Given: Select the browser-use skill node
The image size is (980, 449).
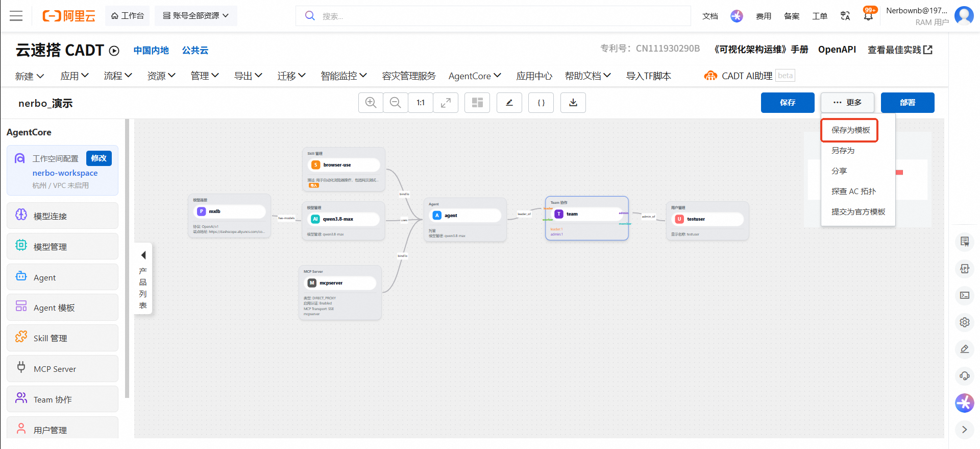Looking at the screenshot, I should [344, 169].
